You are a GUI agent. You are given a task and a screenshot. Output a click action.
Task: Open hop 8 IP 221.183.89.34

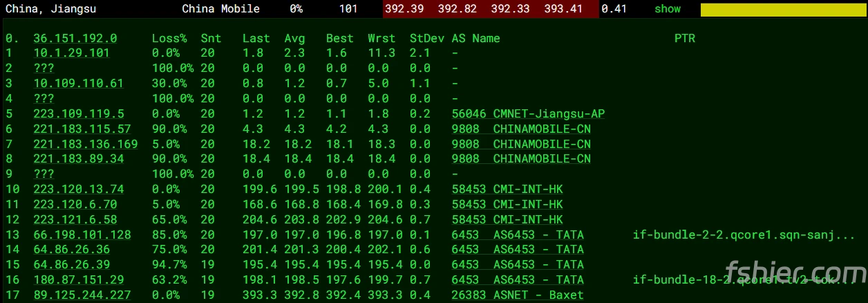pyautogui.click(x=79, y=159)
